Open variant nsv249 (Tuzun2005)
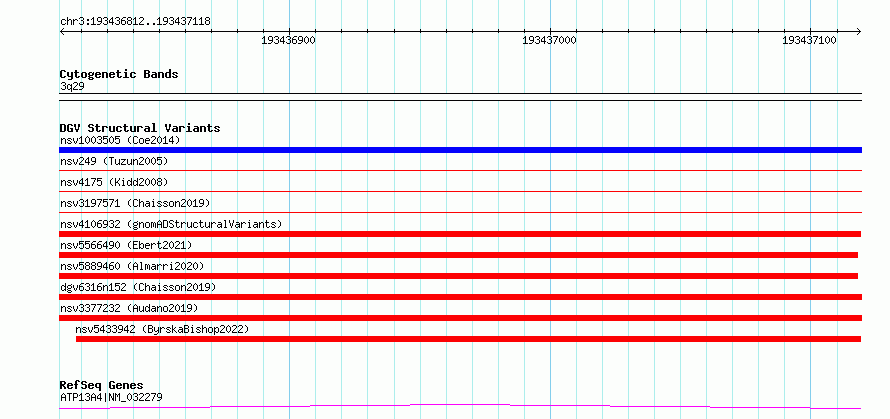 pos(114,161)
